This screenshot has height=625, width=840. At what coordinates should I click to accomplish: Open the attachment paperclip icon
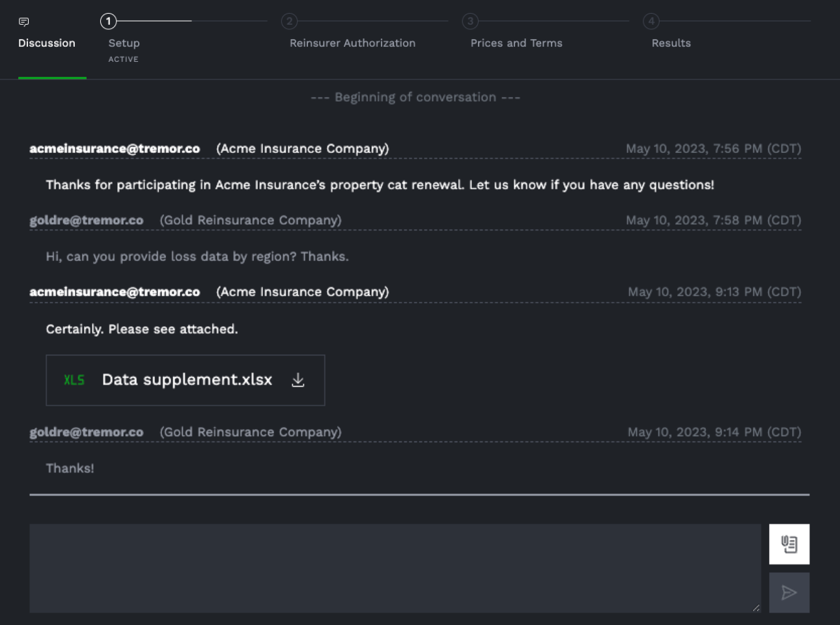(x=789, y=544)
